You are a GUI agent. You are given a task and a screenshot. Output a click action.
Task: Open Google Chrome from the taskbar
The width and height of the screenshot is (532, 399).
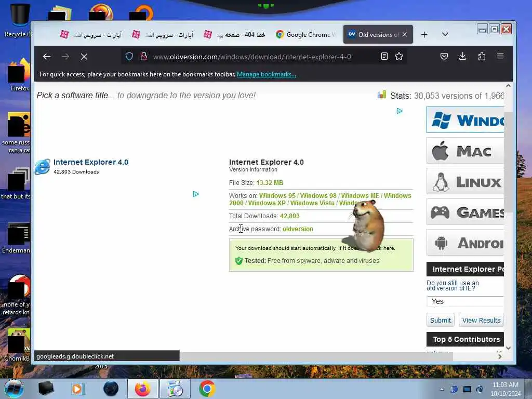click(207, 389)
